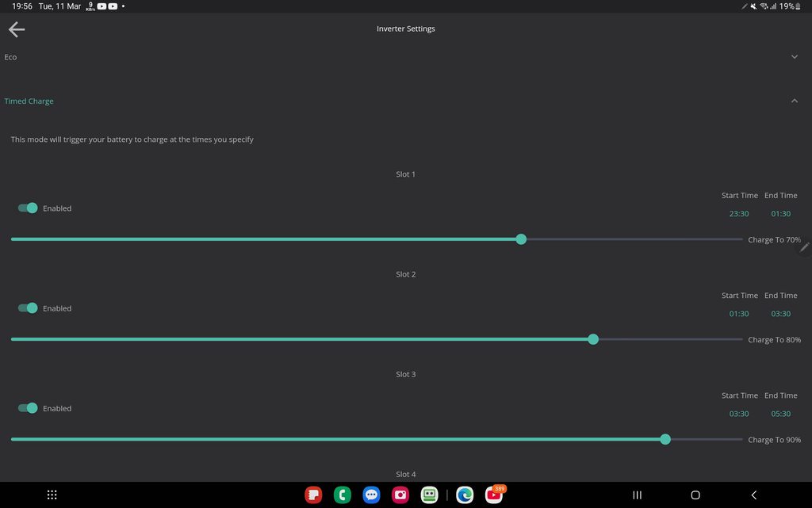The width and height of the screenshot is (812, 508).
Task: Launch the Phone app from the taskbar
Action: (x=343, y=495)
